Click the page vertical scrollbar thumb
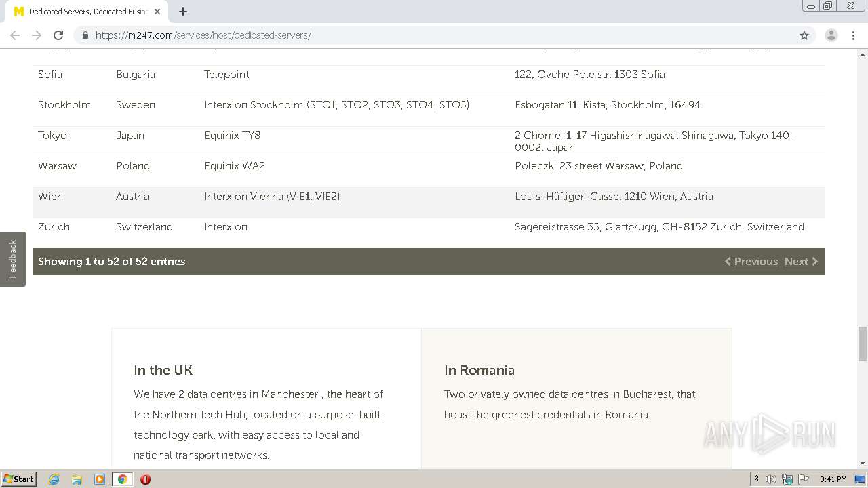This screenshot has height=488, width=868. (x=862, y=344)
